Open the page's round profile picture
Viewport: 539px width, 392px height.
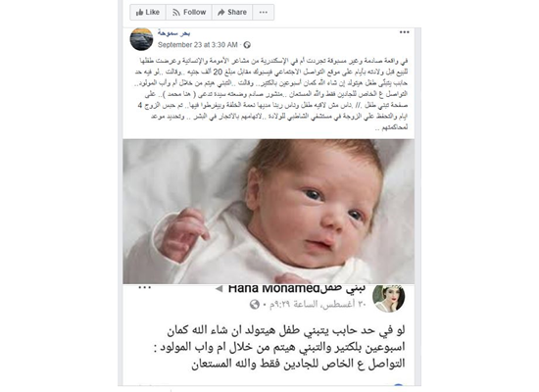coord(141,39)
